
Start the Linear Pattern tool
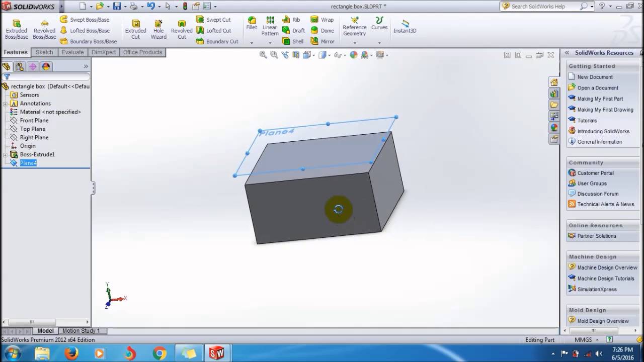270,27
